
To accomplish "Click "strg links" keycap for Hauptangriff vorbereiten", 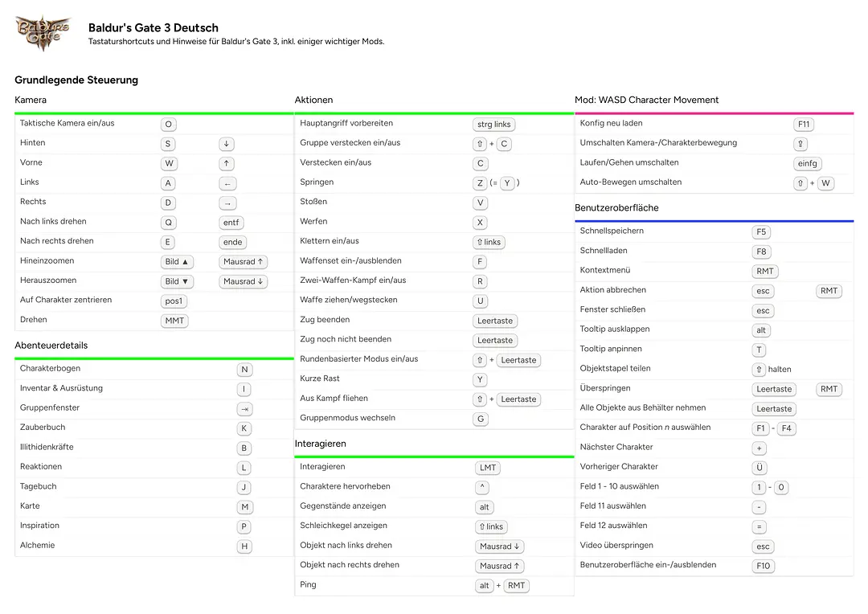I will point(493,125).
